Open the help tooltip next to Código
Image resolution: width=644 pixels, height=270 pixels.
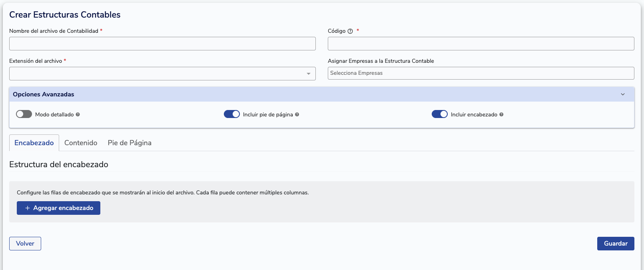pos(350,31)
